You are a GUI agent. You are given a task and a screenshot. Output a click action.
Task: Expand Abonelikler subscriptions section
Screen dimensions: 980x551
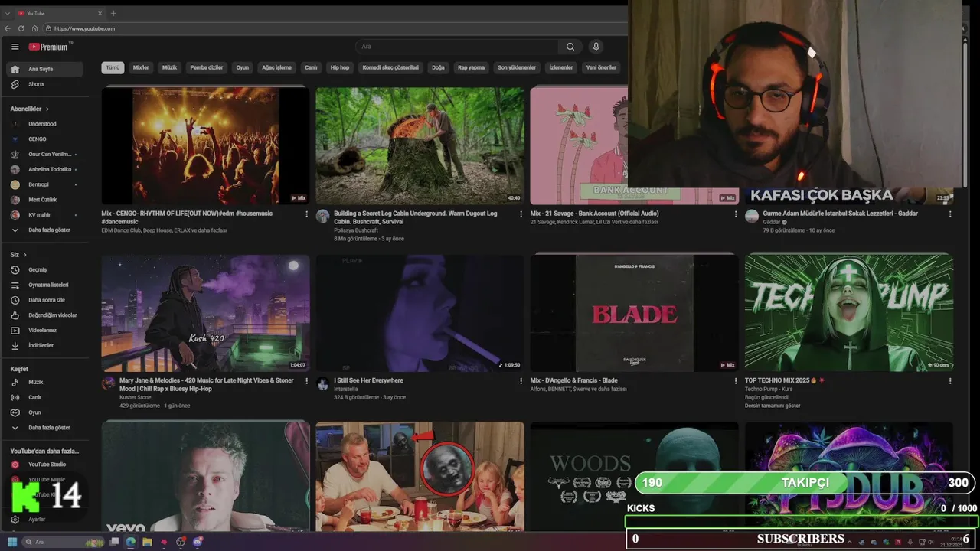coord(30,109)
